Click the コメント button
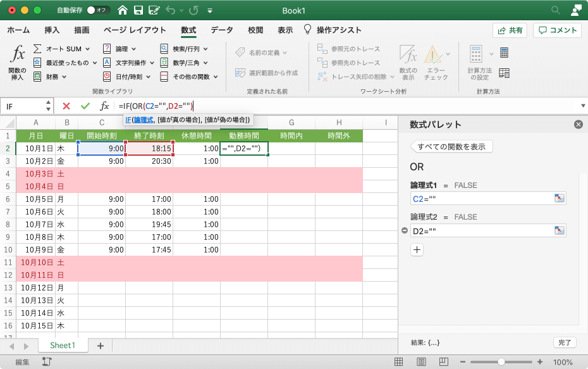The width and height of the screenshot is (588, 369). click(557, 30)
